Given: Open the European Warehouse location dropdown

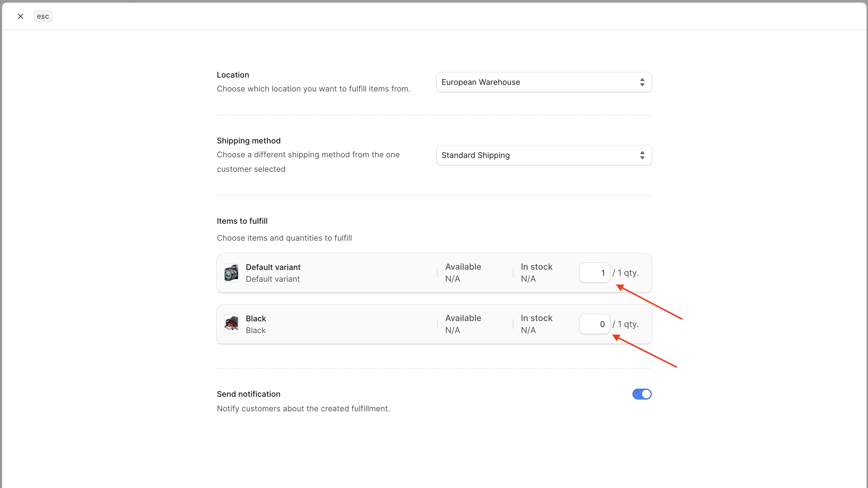Looking at the screenshot, I should click(539, 82).
